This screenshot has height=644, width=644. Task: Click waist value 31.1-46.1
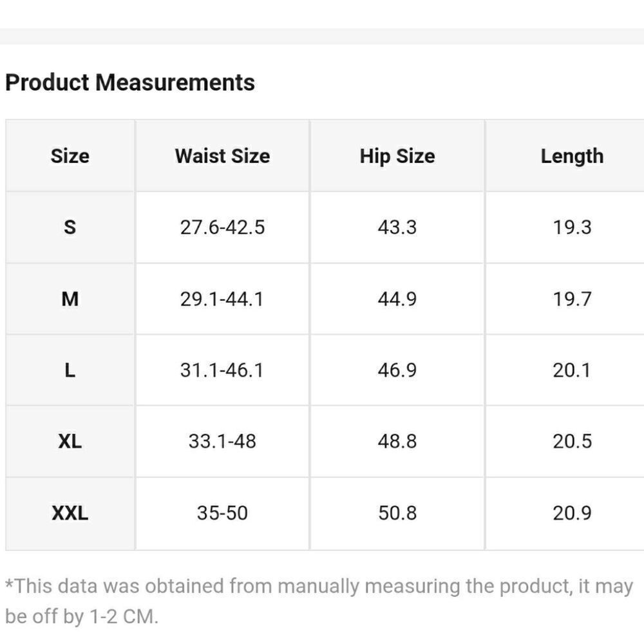point(222,370)
